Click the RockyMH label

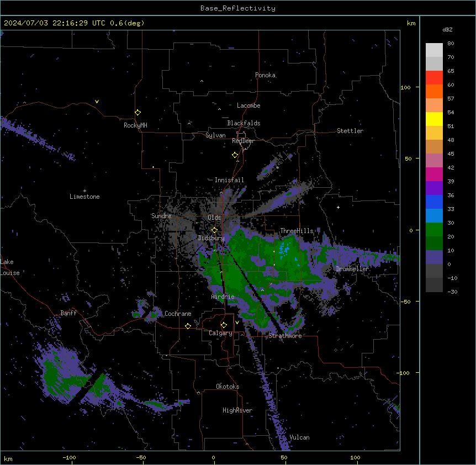point(135,125)
